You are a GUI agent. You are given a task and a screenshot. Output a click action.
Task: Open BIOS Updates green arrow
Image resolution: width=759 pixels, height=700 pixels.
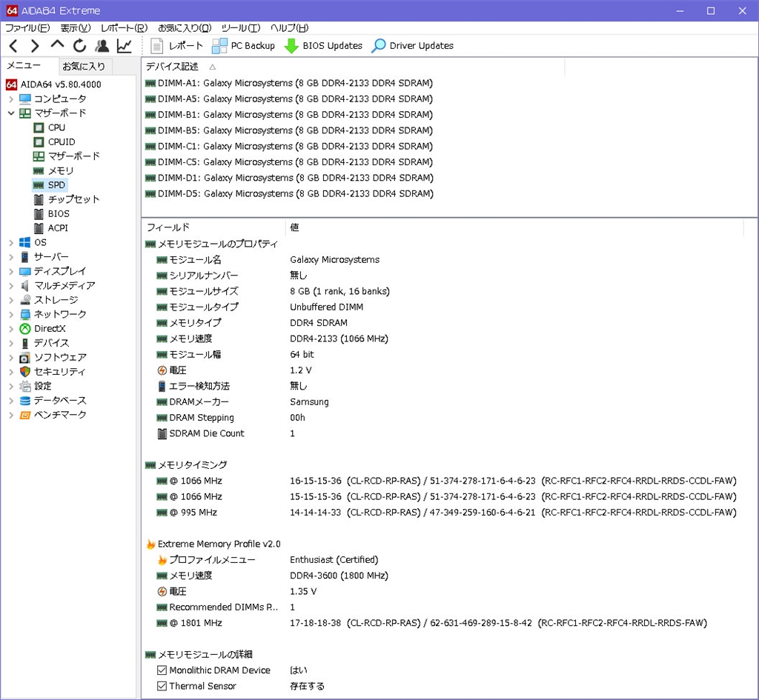[323, 46]
